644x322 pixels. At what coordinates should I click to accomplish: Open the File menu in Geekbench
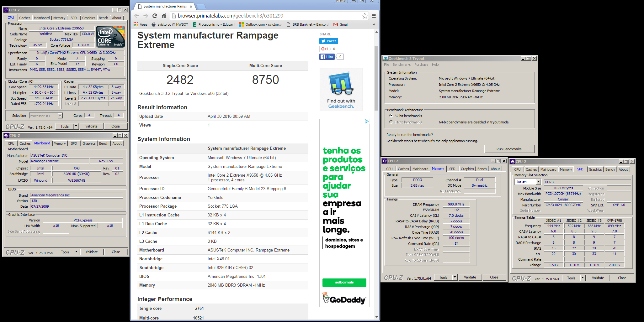tap(386, 65)
